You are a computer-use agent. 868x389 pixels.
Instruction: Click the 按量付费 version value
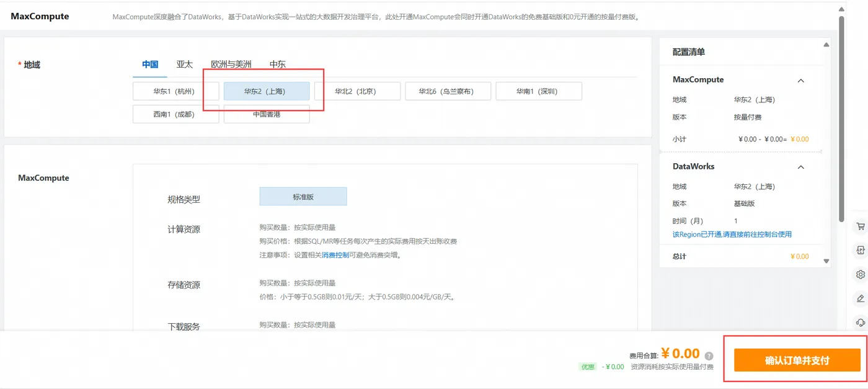748,117
